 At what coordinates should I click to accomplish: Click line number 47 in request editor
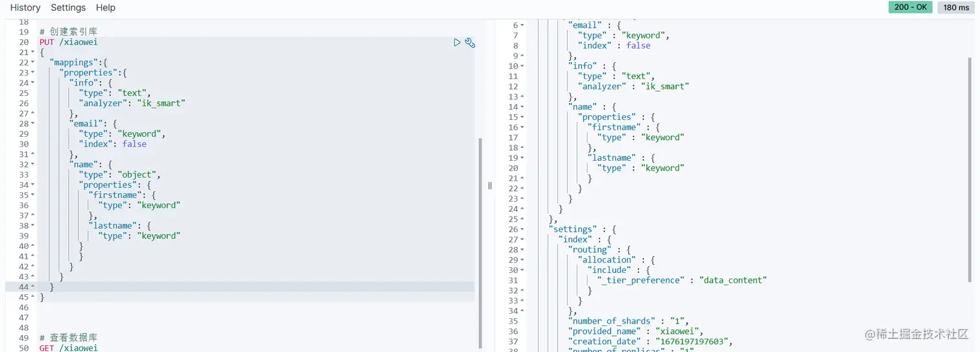pyautogui.click(x=24, y=318)
